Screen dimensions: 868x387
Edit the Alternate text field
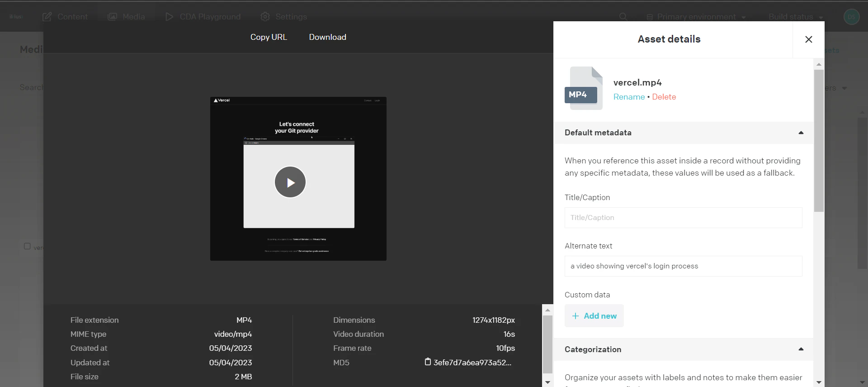(x=683, y=266)
